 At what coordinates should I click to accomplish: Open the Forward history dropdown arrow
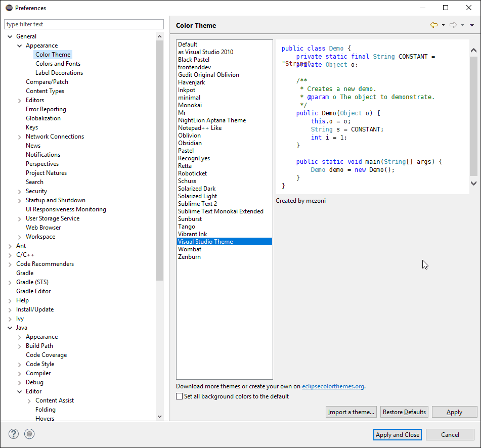[462, 25]
